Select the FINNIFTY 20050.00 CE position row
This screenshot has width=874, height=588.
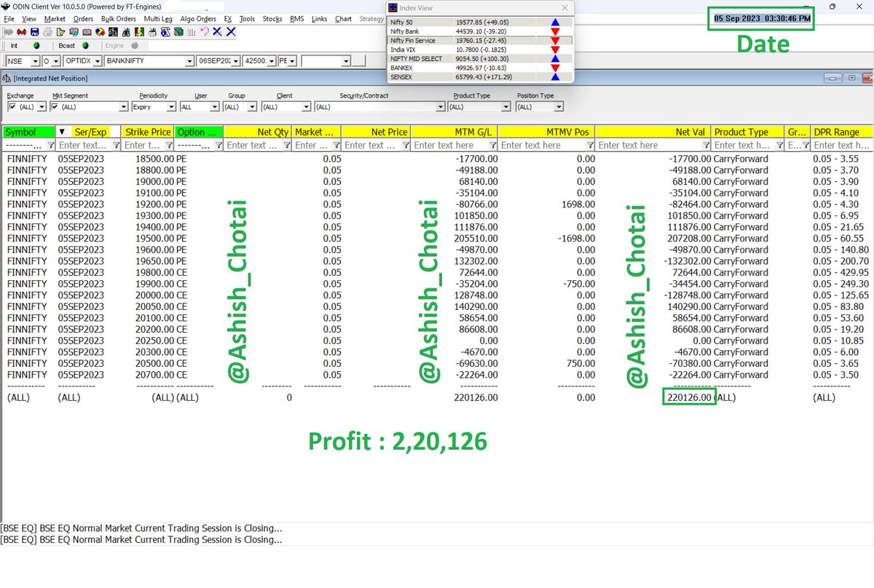point(437,306)
